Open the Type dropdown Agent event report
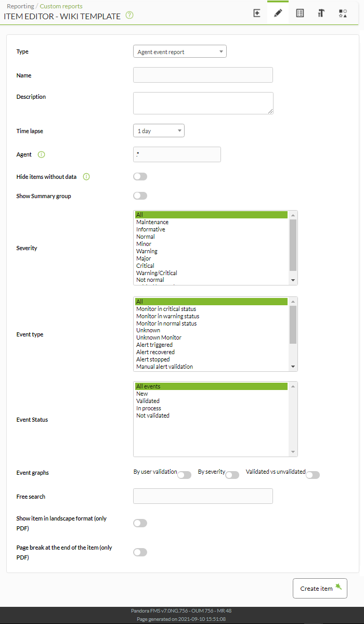 click(180, 51)
